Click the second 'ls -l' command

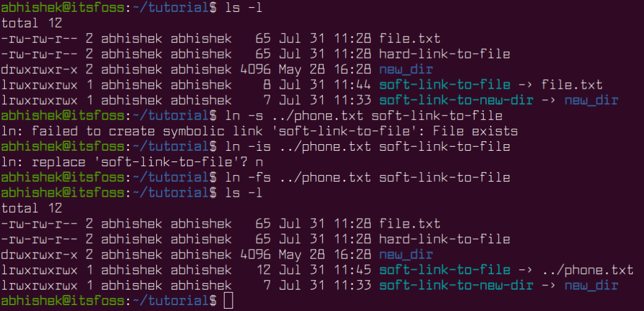tap(243, 193)
